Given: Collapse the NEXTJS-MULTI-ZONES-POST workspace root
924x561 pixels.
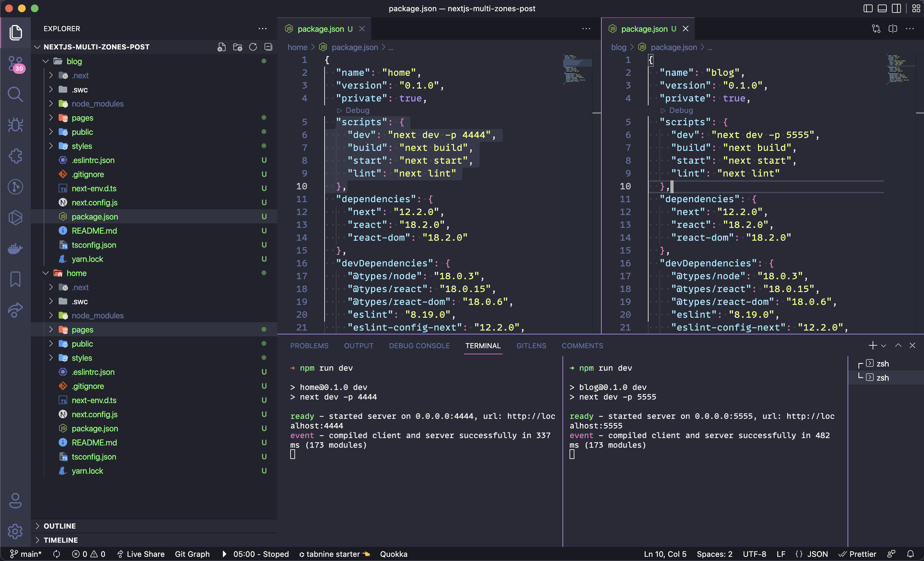Looking at the screenshot, I should pyautogui.click(x=38, y=47).
